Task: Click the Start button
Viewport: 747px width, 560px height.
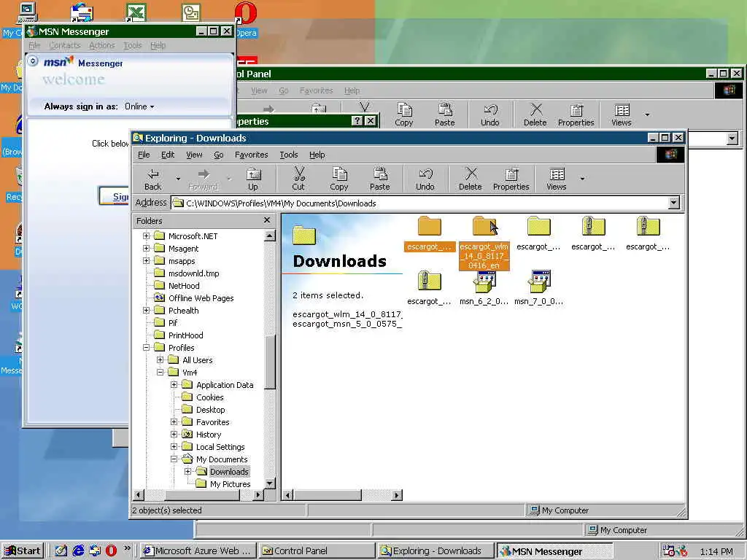Action: 23,551
